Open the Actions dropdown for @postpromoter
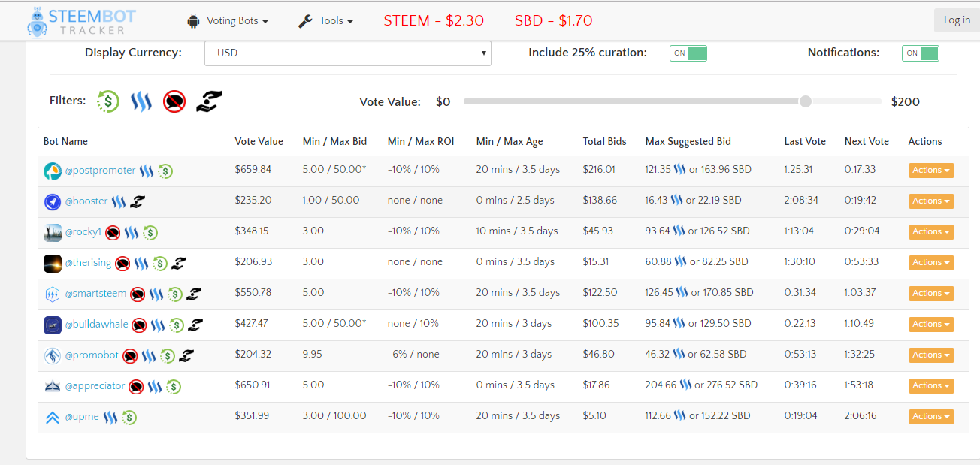 click(931, 171)
